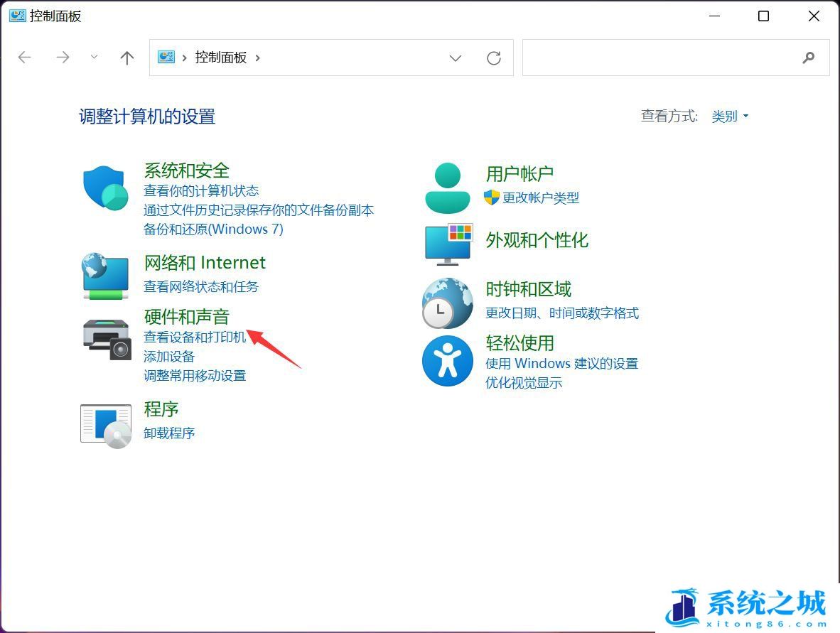Expand the back-navigation recent pages chevron
Viewport: 840px width, 633px height.
(x=94, y=58)
